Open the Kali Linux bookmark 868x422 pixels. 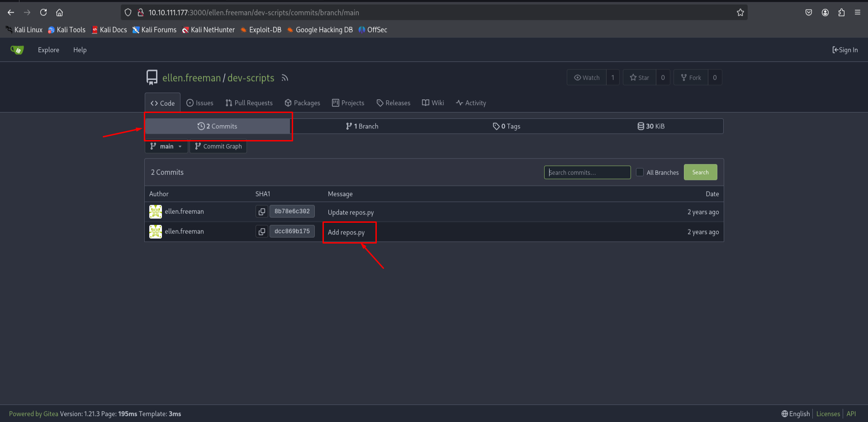24,30
